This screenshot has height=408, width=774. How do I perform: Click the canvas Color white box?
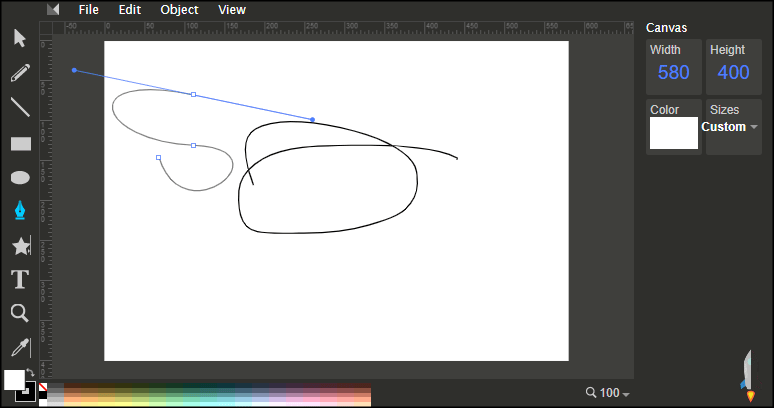pos(674,133)
